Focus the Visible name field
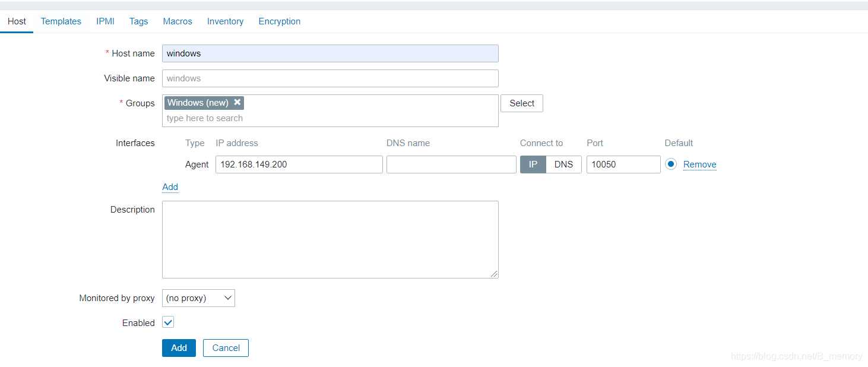Image resolution: width=868 pixels, height=367 pixels. coord(330,78)
